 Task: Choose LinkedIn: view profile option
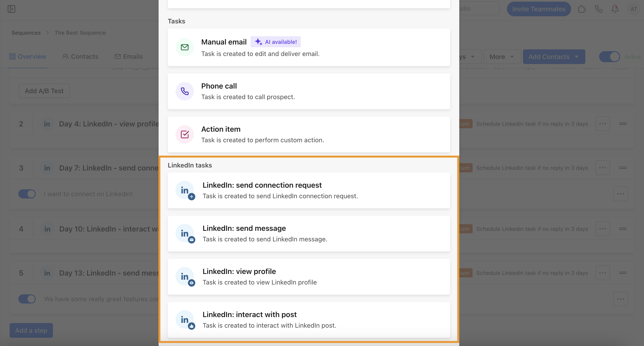click(309, 277)
